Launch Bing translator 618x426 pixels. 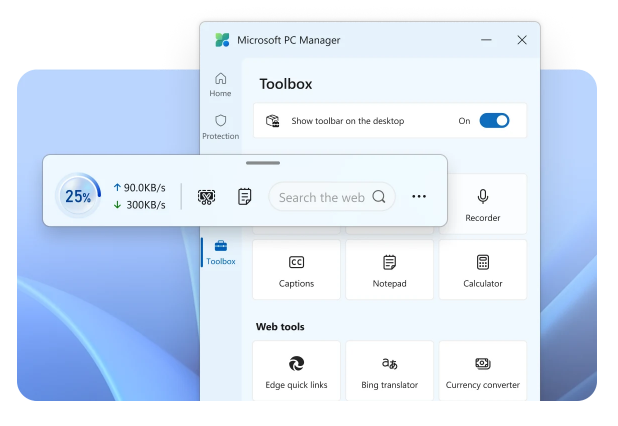tap(389, 371)
